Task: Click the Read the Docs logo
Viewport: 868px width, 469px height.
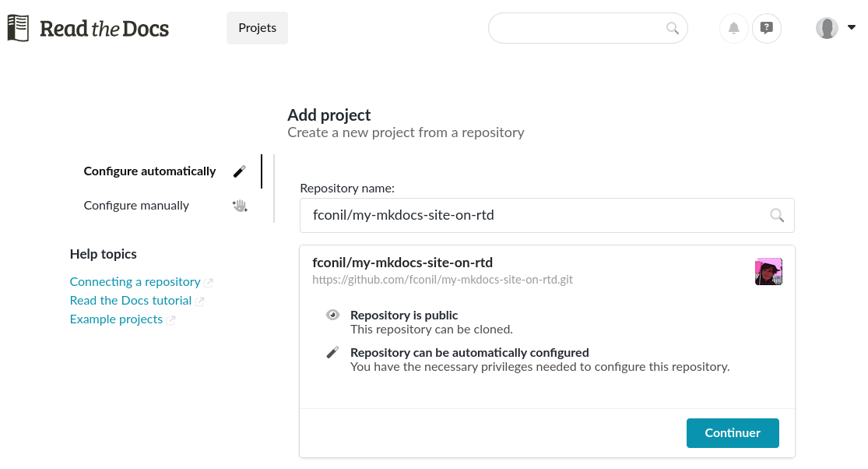Action: point(88,29)
